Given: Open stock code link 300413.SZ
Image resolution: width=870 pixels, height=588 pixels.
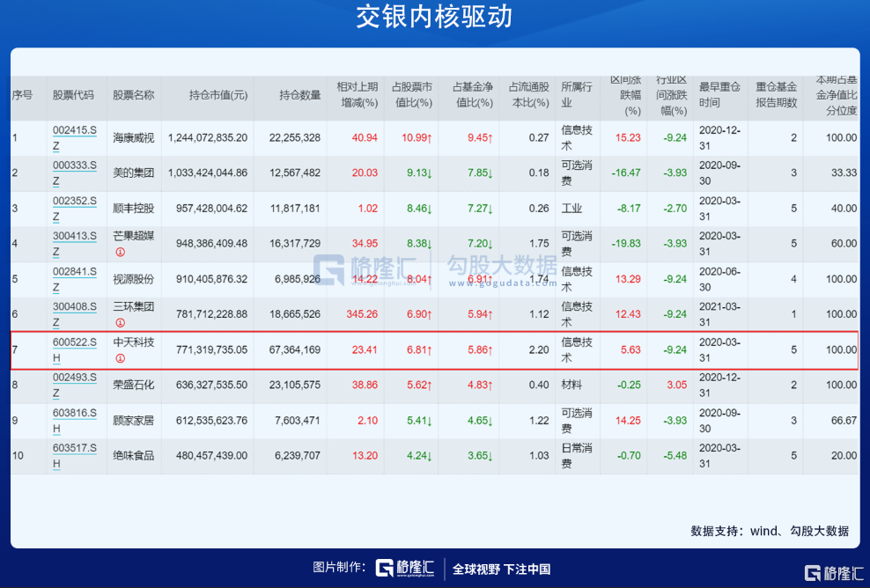Looking at the screenshot, I should coord(74,244).
